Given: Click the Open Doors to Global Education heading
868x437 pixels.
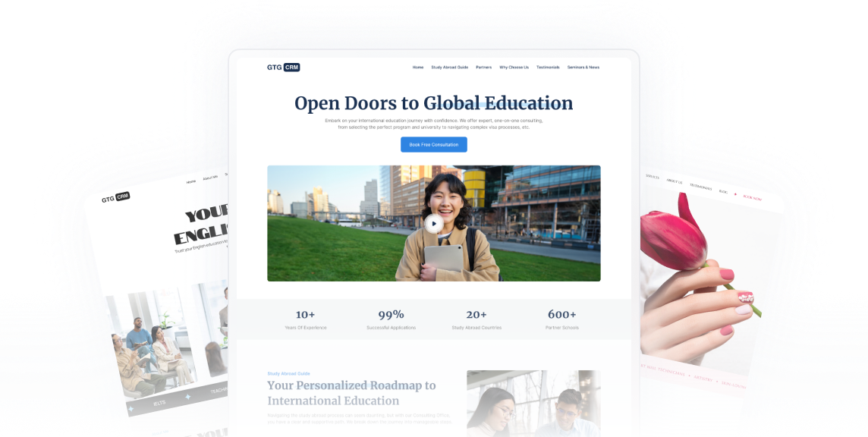Looking at the screenshot, I should (433, 103).
